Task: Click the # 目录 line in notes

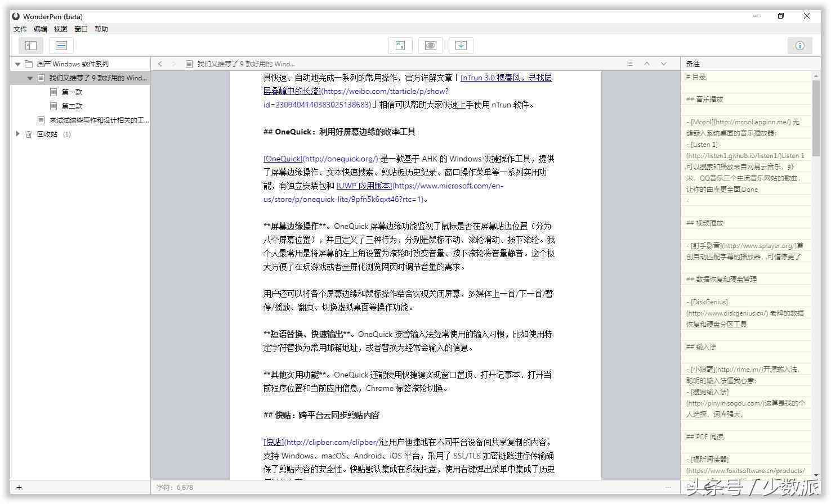Action: point(696,77)
